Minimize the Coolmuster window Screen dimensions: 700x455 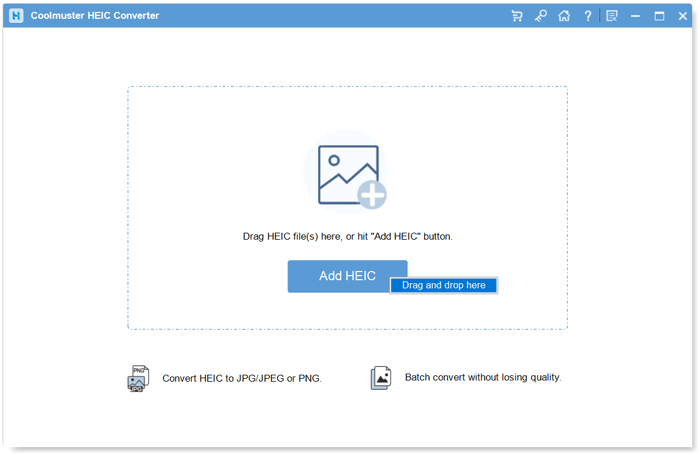pyautogui.click(x=635, y=16)
